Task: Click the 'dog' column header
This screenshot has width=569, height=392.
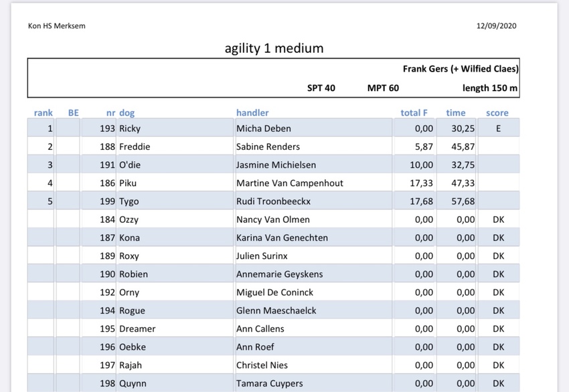Action: 127,113
